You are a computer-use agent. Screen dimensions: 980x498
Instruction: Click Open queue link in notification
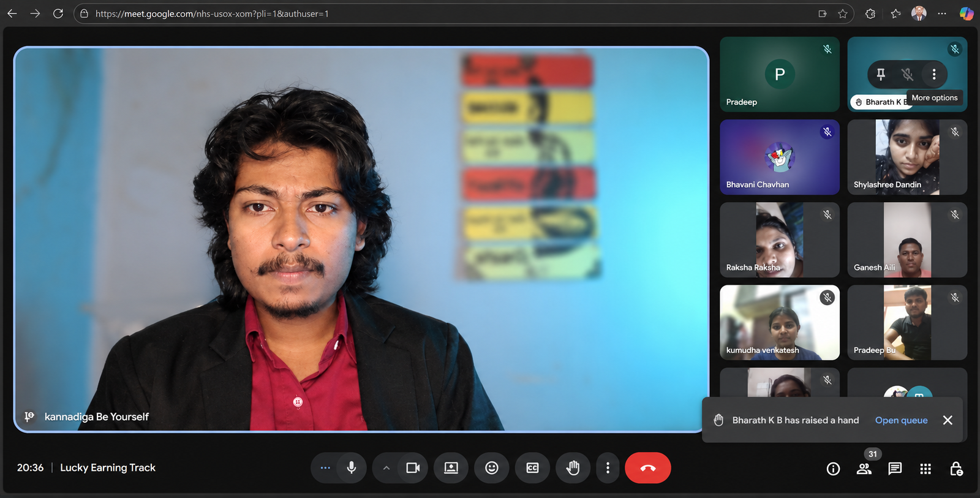[901, 420]
